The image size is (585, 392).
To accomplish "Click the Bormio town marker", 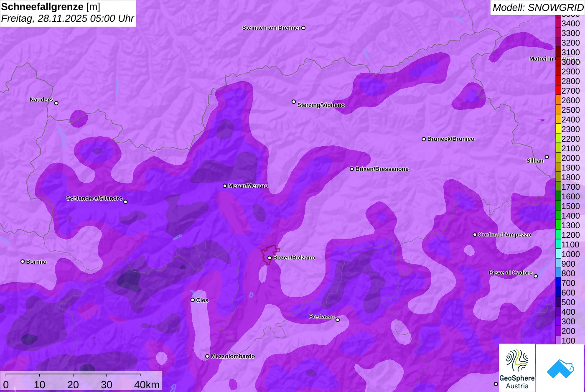I will coord(23,262).
